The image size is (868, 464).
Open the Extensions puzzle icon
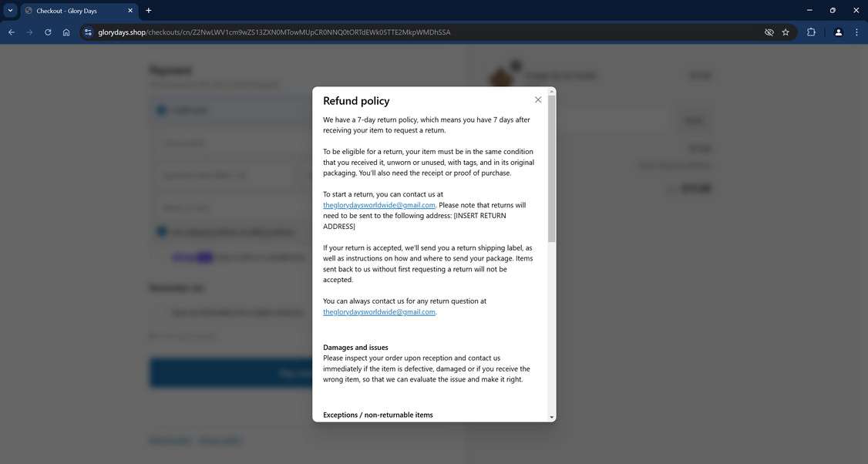[811, 32]
